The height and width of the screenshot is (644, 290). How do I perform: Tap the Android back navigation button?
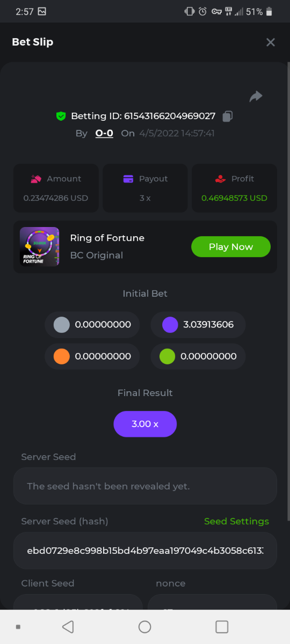(68, 627)
